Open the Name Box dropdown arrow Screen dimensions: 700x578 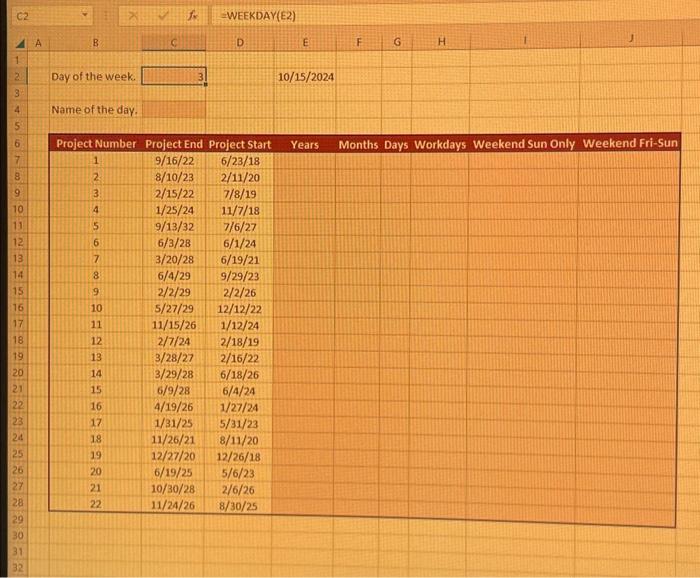point(84,15)
